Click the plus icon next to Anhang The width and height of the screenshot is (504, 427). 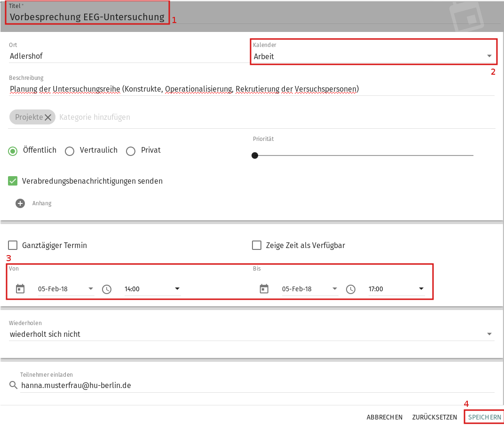[20, 203]
